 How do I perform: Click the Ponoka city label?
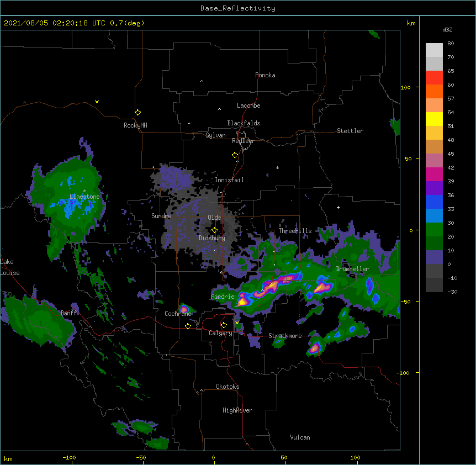265,75
